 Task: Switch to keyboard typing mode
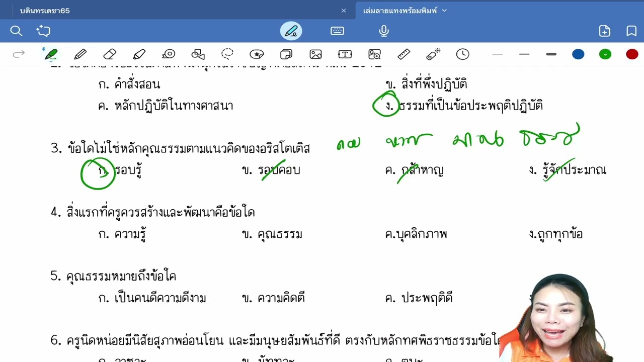[x=337, y=31]
